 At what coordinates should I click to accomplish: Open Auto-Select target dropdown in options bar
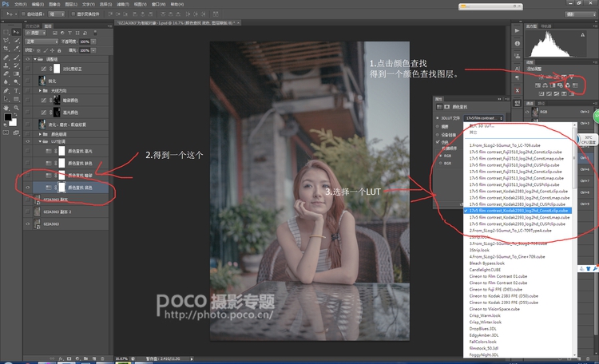tap(57, 14)
